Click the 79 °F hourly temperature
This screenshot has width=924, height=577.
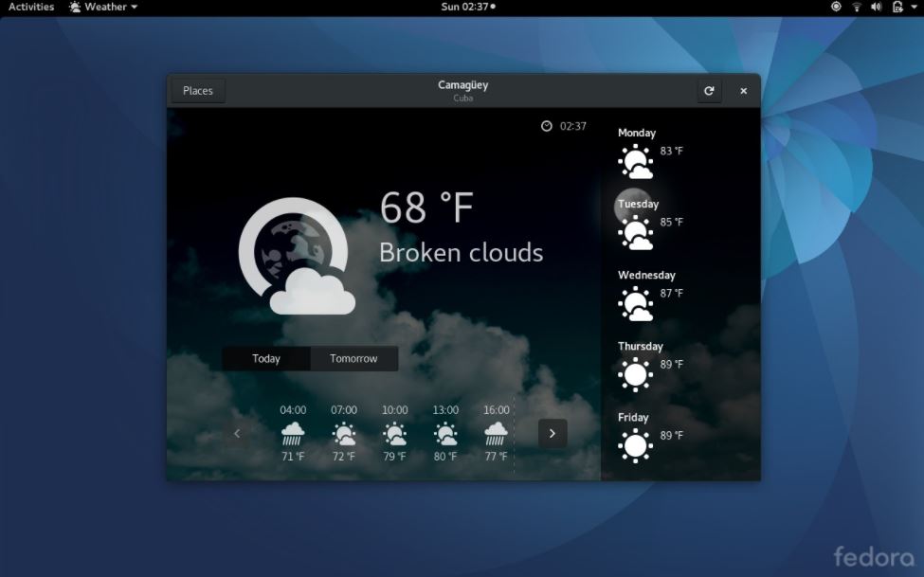pyautogui.click(x=394, y=456)
